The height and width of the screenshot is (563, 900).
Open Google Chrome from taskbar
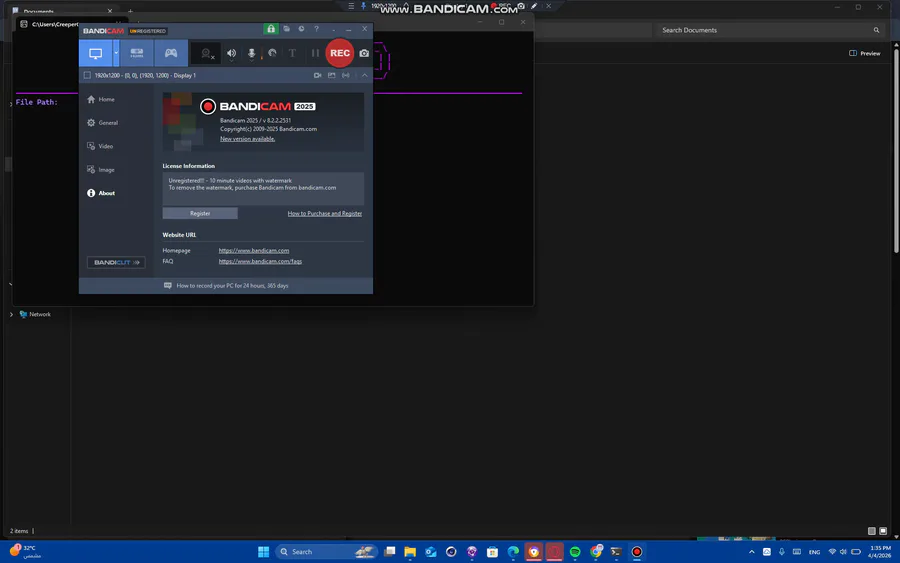pos(596,552)
